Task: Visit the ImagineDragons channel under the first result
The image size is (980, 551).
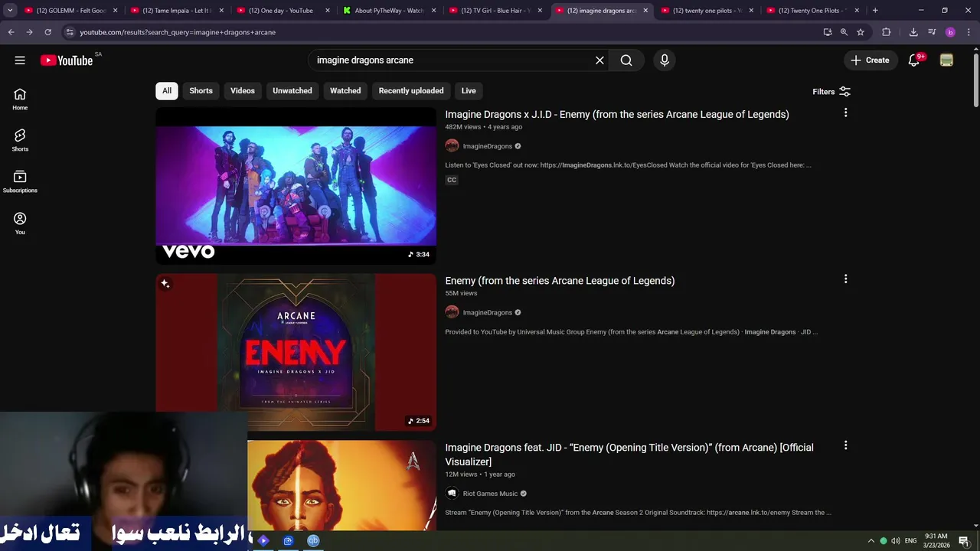Action: (x=488, y=146)
